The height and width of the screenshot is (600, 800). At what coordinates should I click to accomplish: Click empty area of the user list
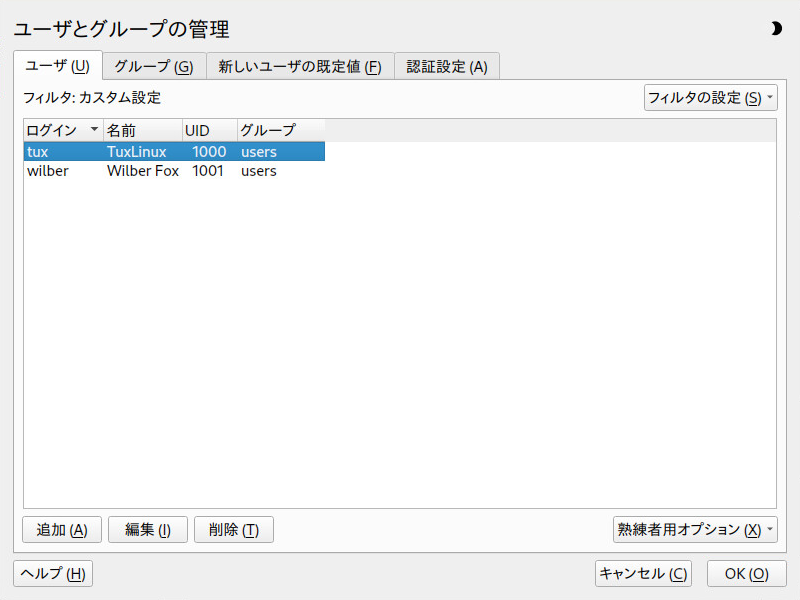point(400,350)
